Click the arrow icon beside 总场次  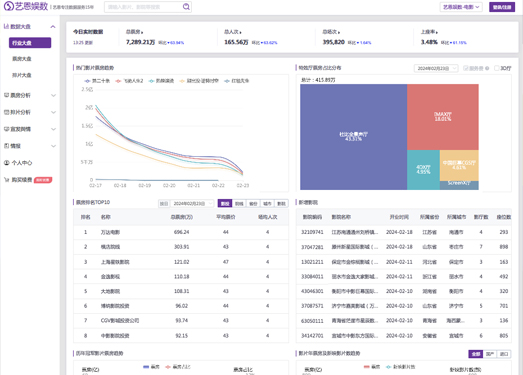pyautogui.click(x=339, y=32)
